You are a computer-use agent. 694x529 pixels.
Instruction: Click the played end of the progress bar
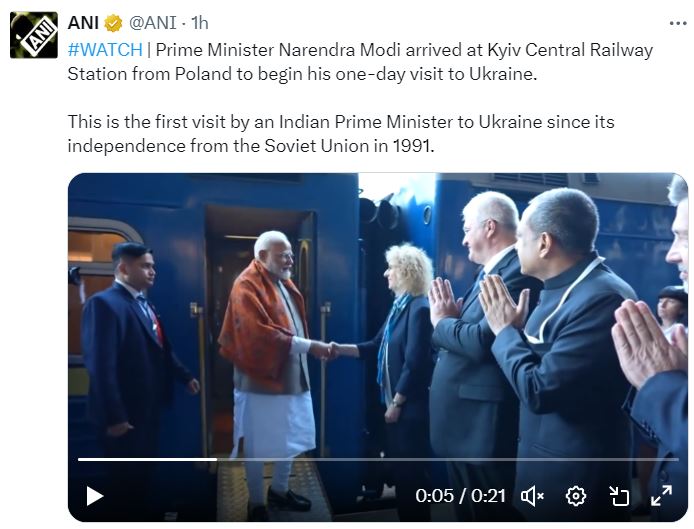(216, 459)
